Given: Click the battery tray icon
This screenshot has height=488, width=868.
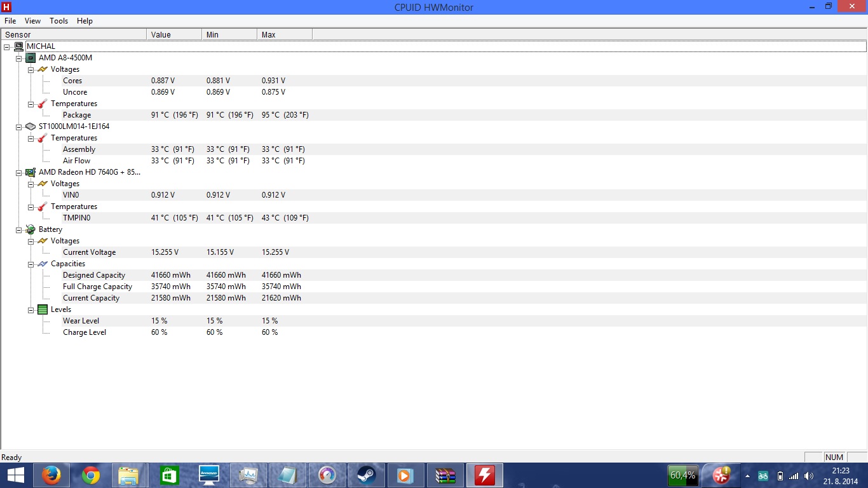Looking at the screenshot, I should point(780,475).
